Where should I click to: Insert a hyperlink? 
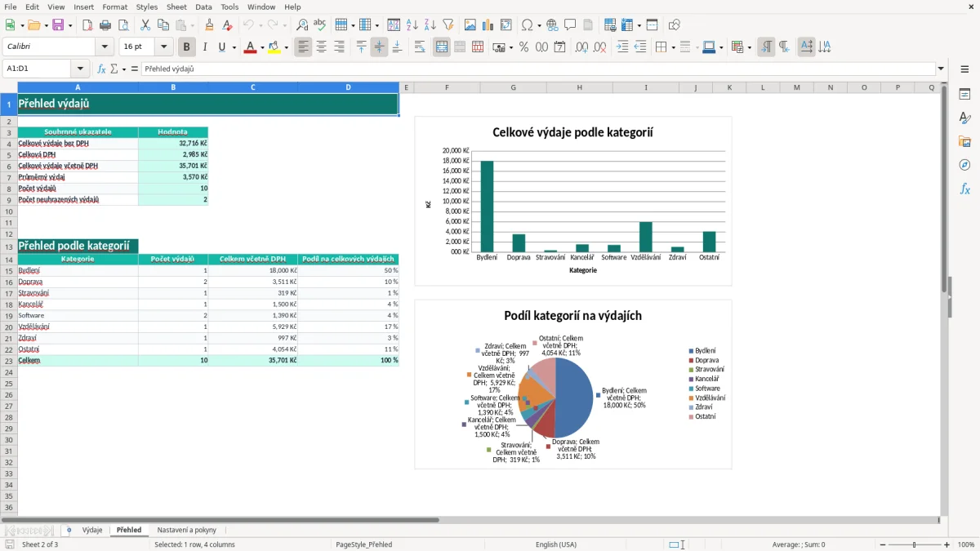click(x=552, y=25)
